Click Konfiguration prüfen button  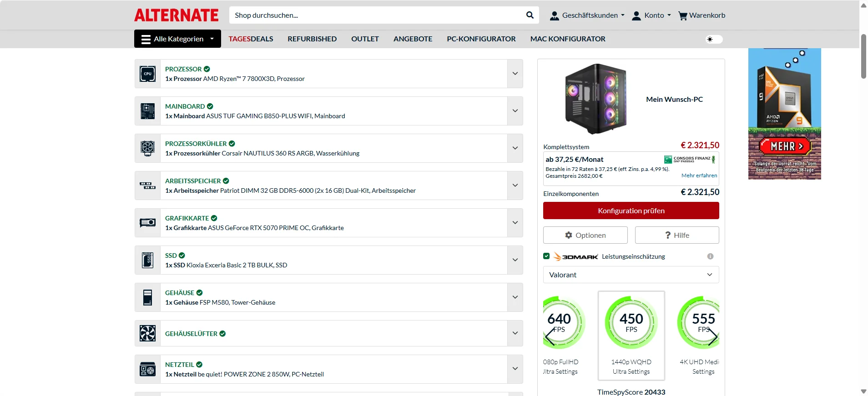[x=631, y=211]
